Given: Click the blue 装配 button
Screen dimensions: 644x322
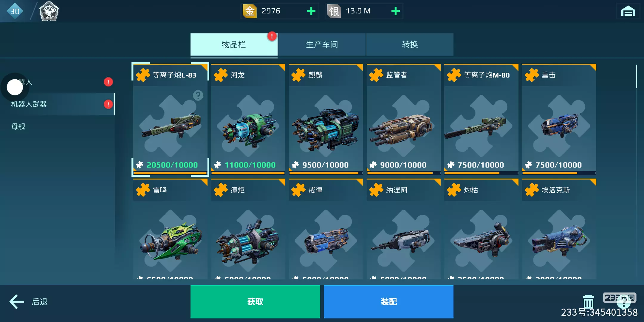Looking at the screenshot, I should click(388, 302).
